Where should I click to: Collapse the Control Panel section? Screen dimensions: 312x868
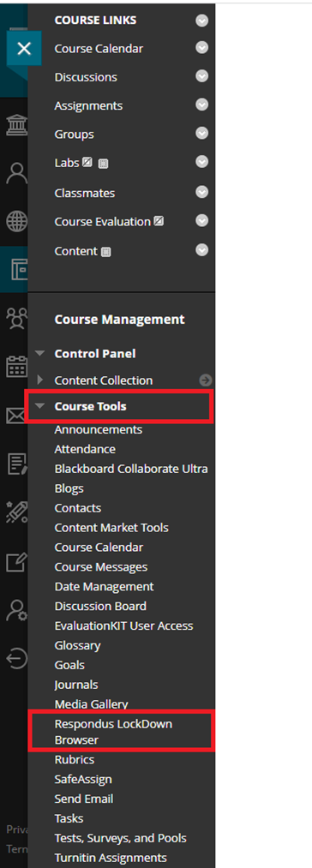(39, 353)
